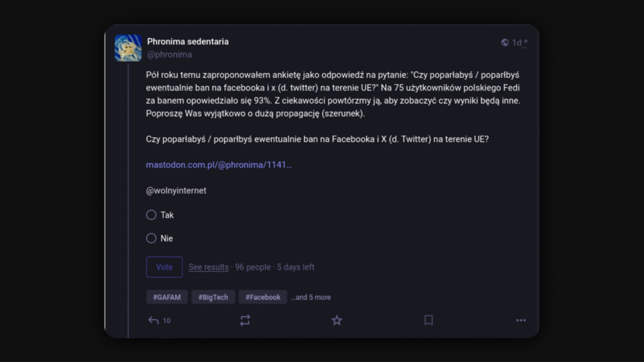The image size is (644, 362).
Task: Favourite the post with the star icon
Action: [336, 321]
